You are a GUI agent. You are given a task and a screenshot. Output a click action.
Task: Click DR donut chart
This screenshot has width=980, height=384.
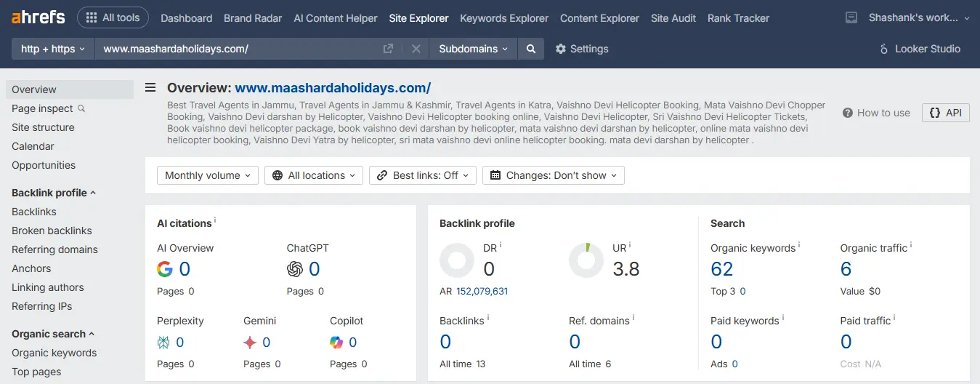(x=457, y=261)
